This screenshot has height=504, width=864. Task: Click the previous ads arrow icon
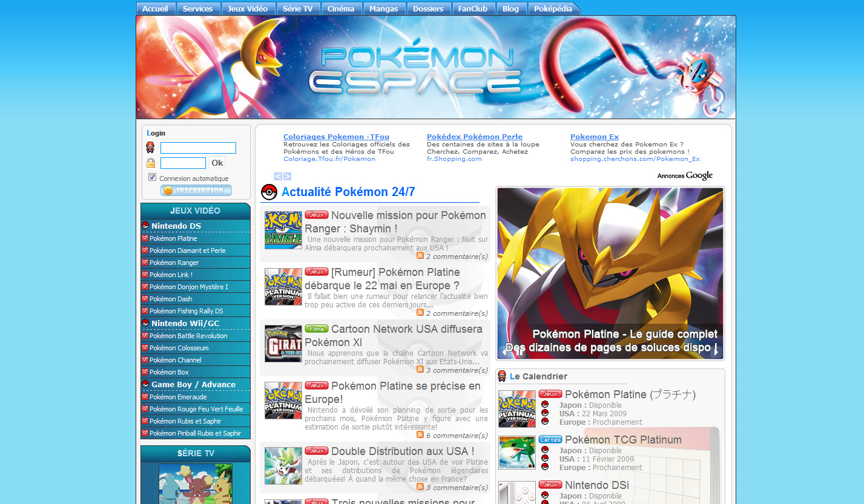278,176
